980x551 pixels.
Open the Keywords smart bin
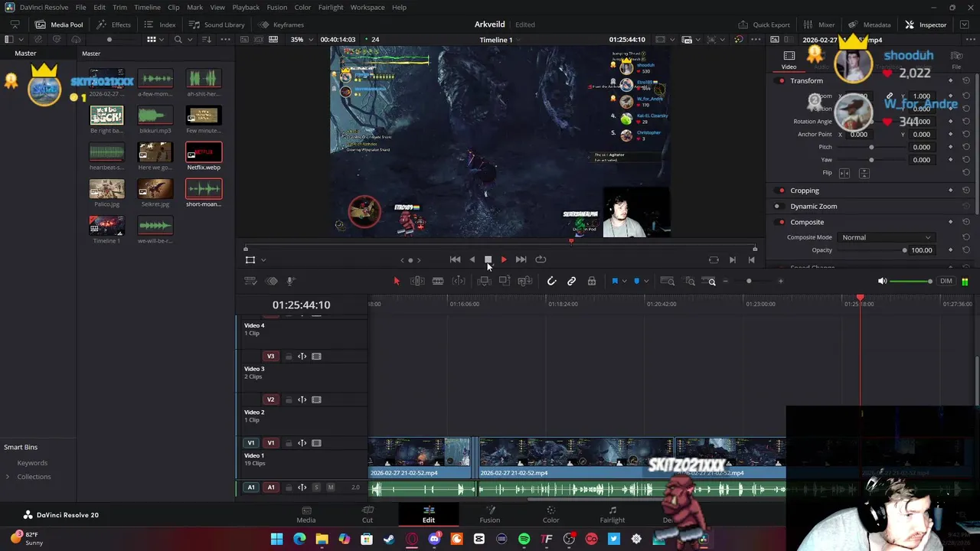(x=32, y=463)
